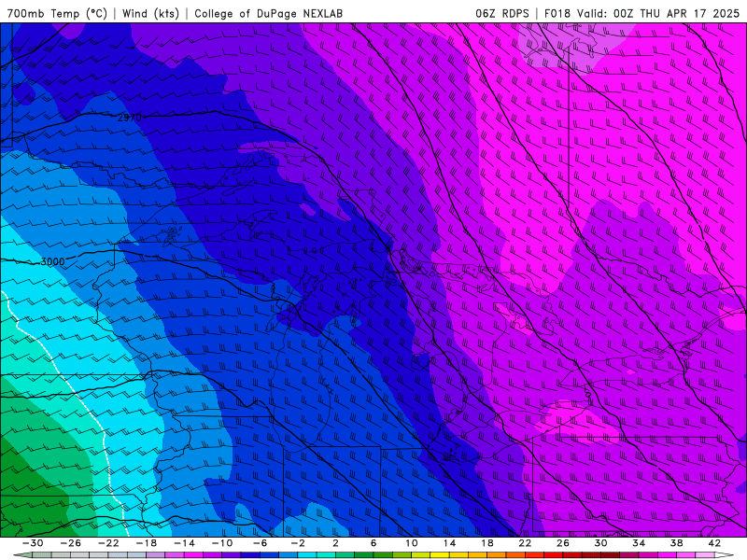Click the −18 value on the legend
The image size is (747, 560).
pyautogui.click(x=147, y=543)
